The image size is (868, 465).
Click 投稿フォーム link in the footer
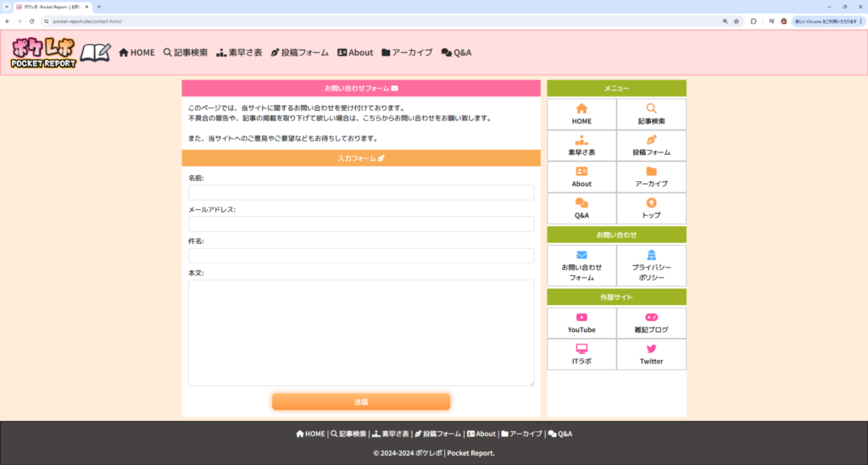tap(438, 434)
